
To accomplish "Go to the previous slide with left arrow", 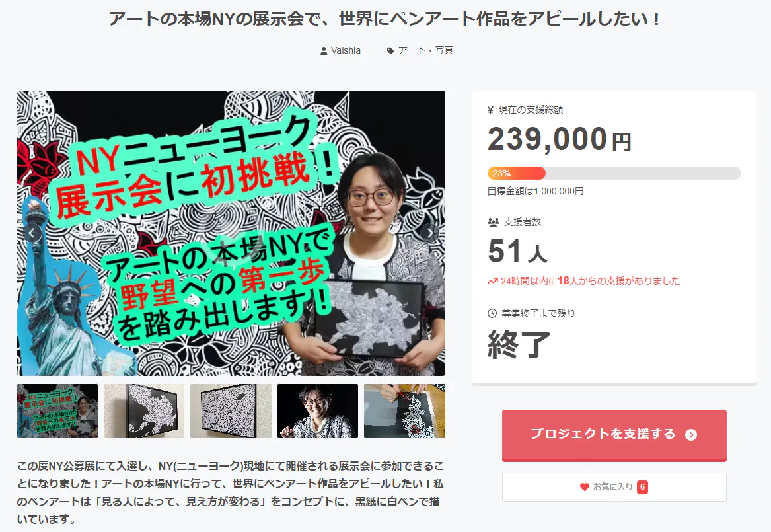I will coord(33,233).
